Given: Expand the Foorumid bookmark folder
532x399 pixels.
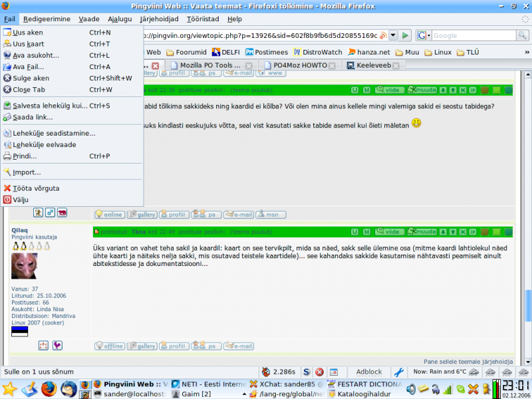Looking at the screenshot, I should tap(186, 53).
